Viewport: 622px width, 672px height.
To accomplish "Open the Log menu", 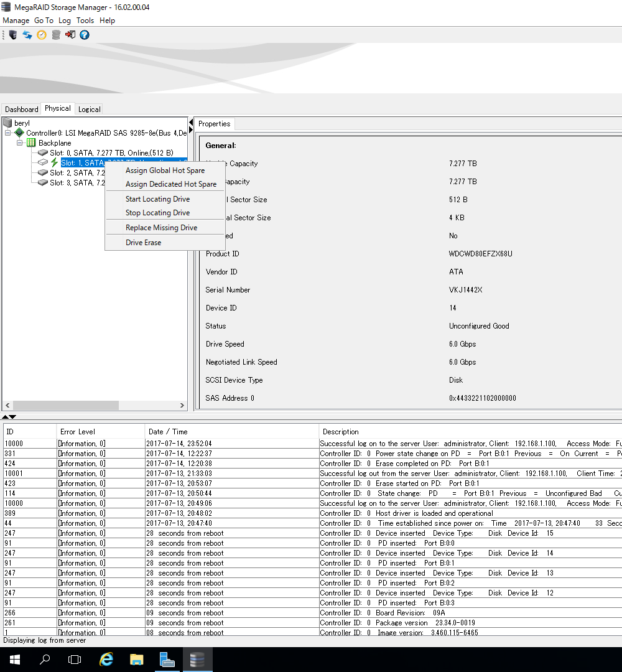I will coord(65,20).
